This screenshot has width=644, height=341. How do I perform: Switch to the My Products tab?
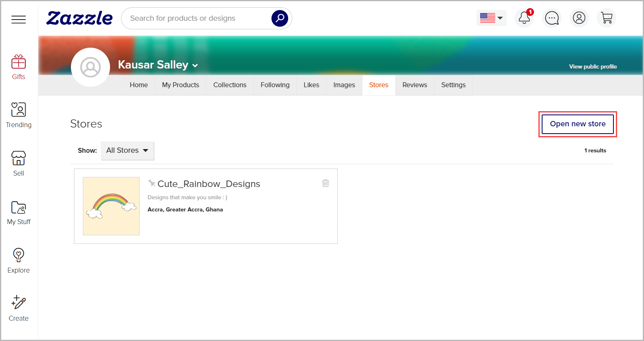click(181, 85)
